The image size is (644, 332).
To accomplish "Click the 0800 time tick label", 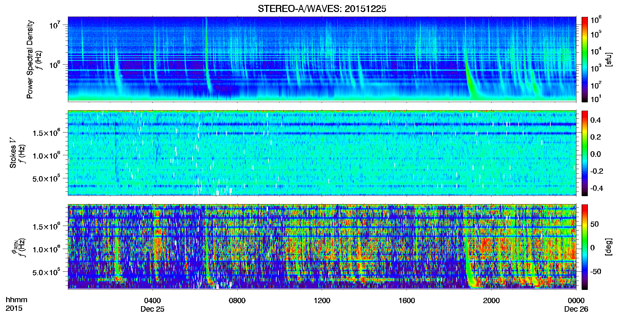I will pyautogui.click(x=237, y=301).
